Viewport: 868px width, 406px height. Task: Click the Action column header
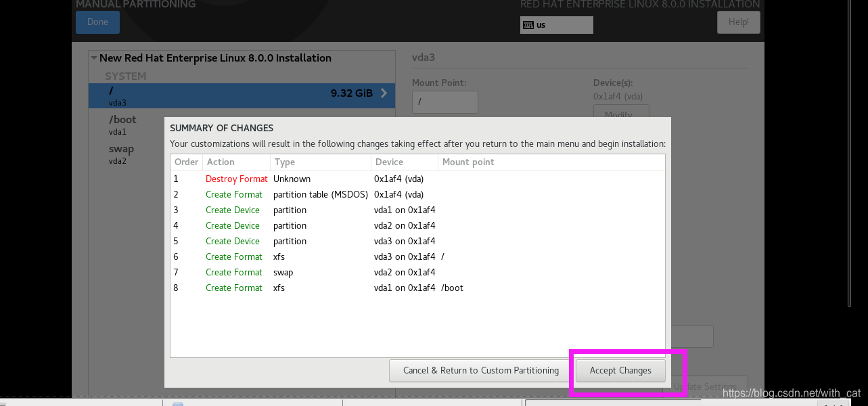236,162
